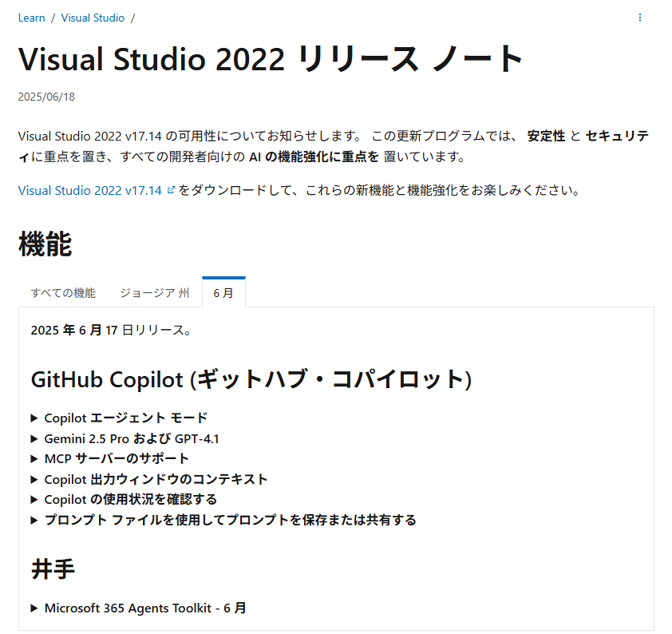The image size is (672, 634).
Task: Select the ジョージア 州 tab
Action: coord(154,293)
